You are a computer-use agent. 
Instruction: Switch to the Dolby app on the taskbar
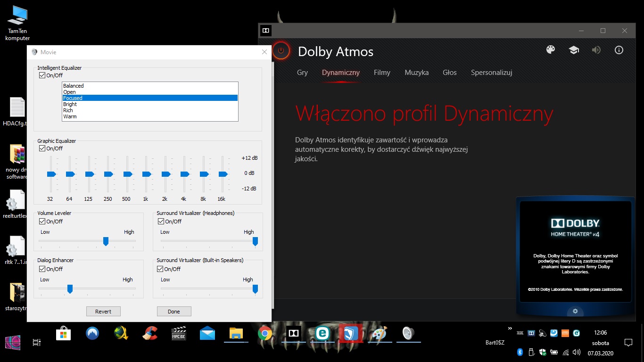click(294, 333)
